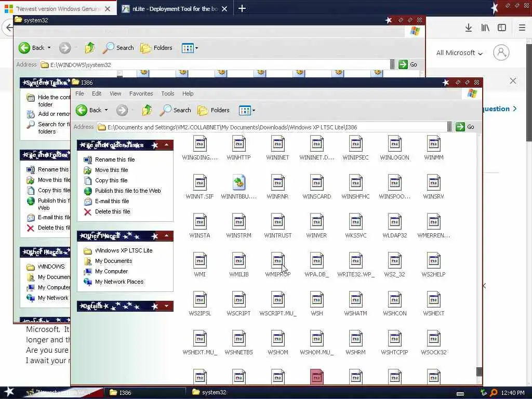The image size is (532, 399).
Task: Open My Computer in I386 Other Places
Action: (x=111, y=271)
